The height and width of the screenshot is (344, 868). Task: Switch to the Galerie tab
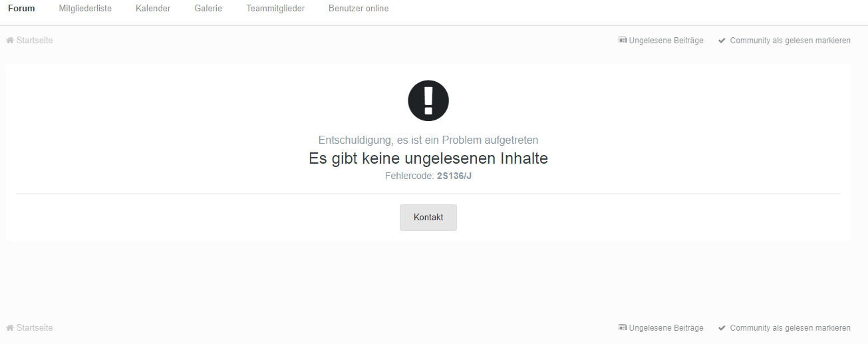click(208, 9)
